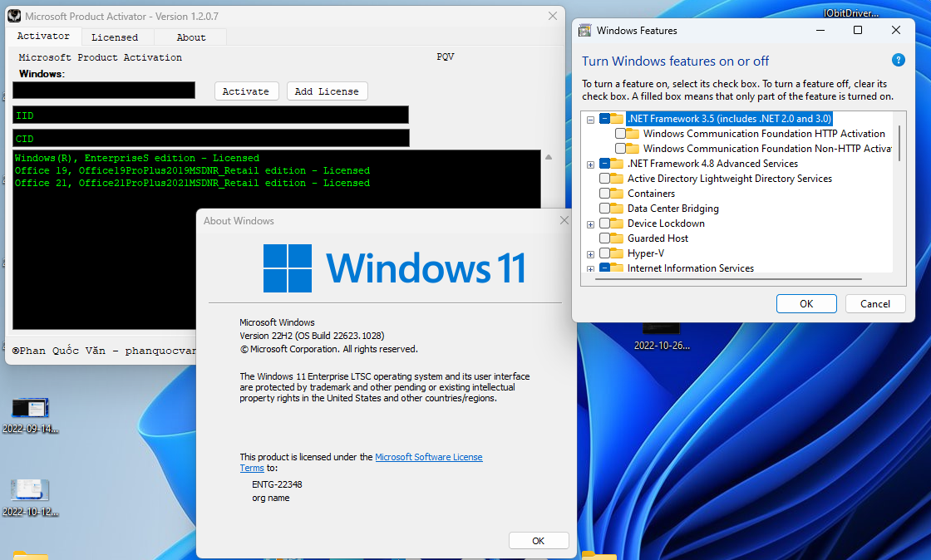Click the IID field
Viewport: 931px width, 560px height.
(211, 115)
